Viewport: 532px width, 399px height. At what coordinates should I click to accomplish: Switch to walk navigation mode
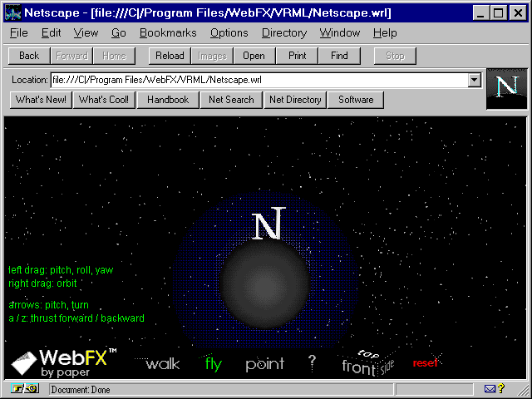[163, 364]
